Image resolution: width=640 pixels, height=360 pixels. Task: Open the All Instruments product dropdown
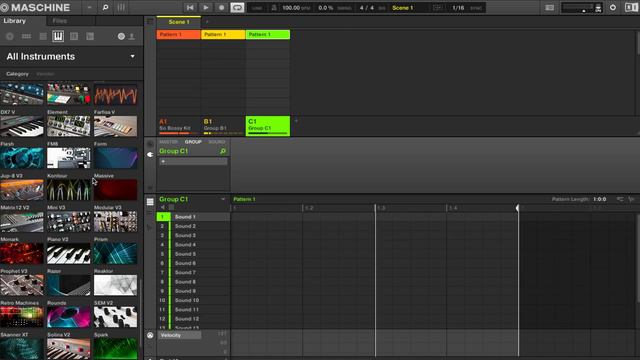[x=133, y=56]
